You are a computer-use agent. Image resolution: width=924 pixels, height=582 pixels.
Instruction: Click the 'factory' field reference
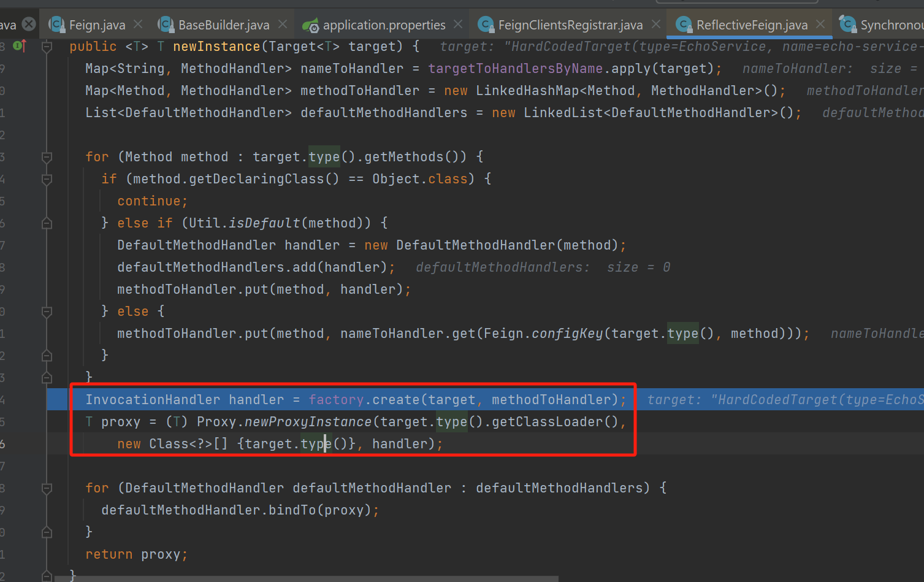336,400
